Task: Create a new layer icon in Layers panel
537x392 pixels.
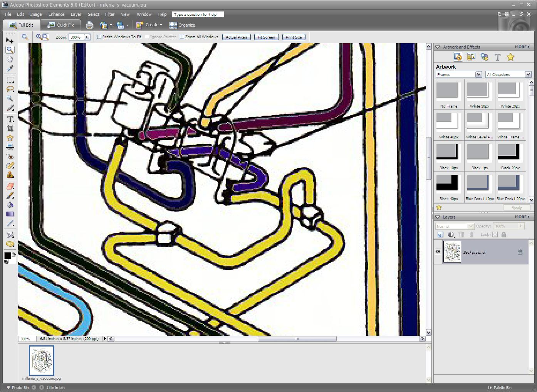Action: pos(440,234)
